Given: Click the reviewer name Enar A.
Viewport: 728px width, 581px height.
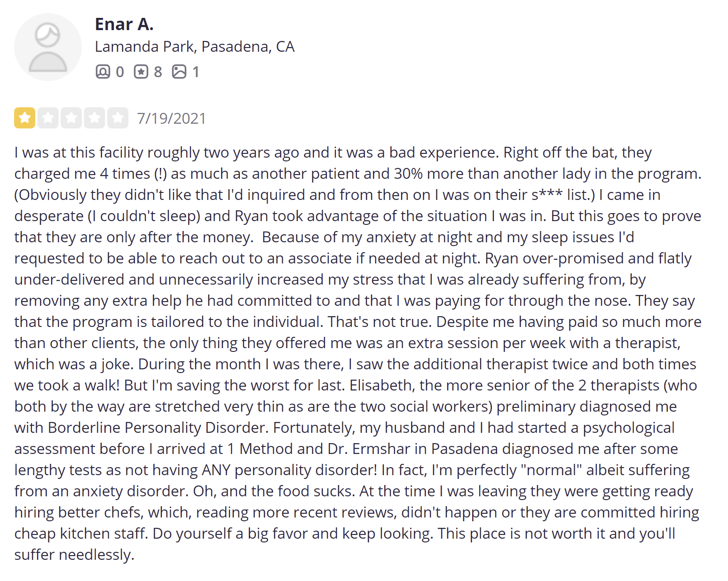Looking at the screenshot, I should point(124,24).
